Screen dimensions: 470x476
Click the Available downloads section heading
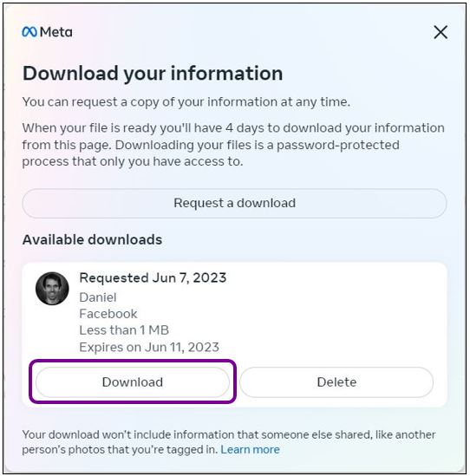pyautogui.click(x=92, y=239)
